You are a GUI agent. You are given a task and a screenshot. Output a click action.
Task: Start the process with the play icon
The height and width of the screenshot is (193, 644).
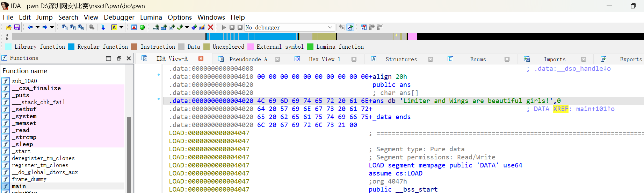pyautogui.click(x=224, y=27)
